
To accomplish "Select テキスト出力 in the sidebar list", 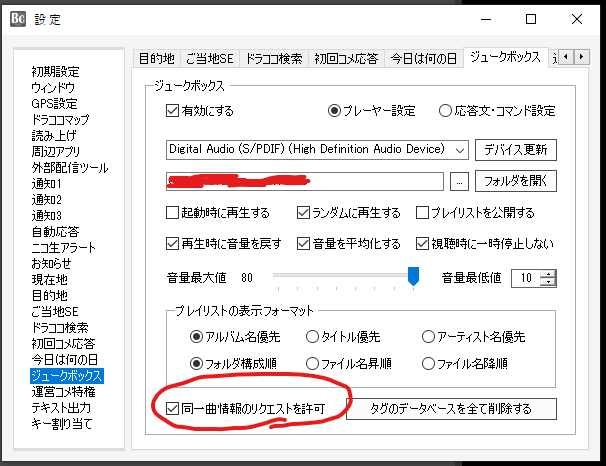I will click(x=61, y=408).
